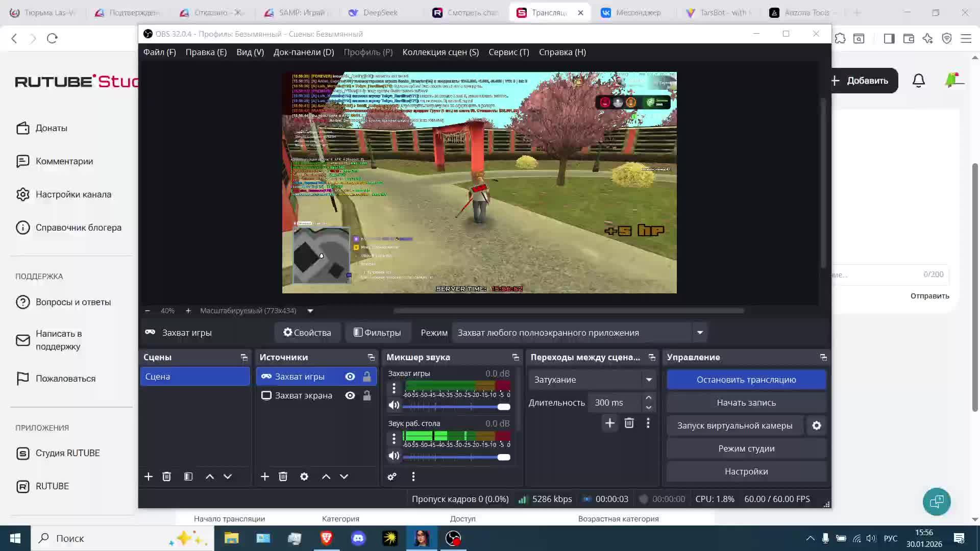Open source properties gear in Sources panel
Image resolution: width=980 pixels, height=551 pixels.
pyautogui.click(x=304, y=477)
